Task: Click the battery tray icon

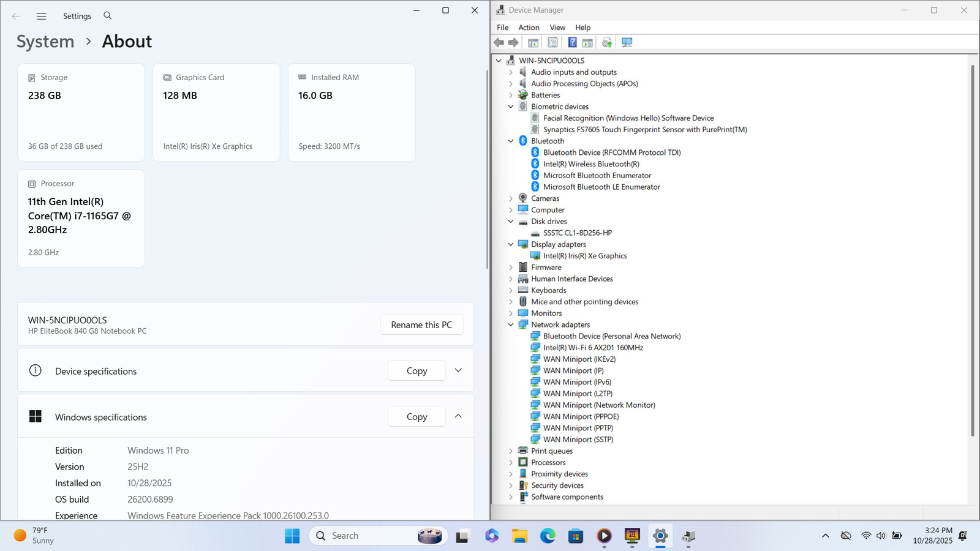Action: (897, 536)
